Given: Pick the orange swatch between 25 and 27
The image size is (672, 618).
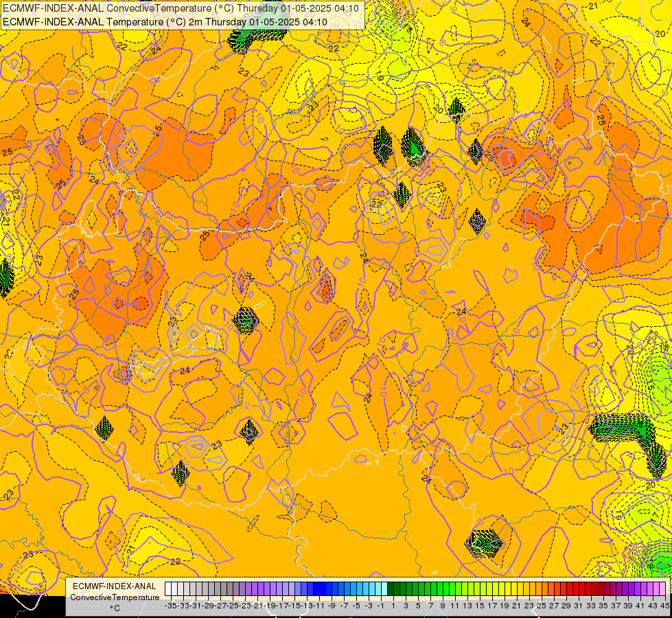Looking at the screenshot, I should pos(545,589).
